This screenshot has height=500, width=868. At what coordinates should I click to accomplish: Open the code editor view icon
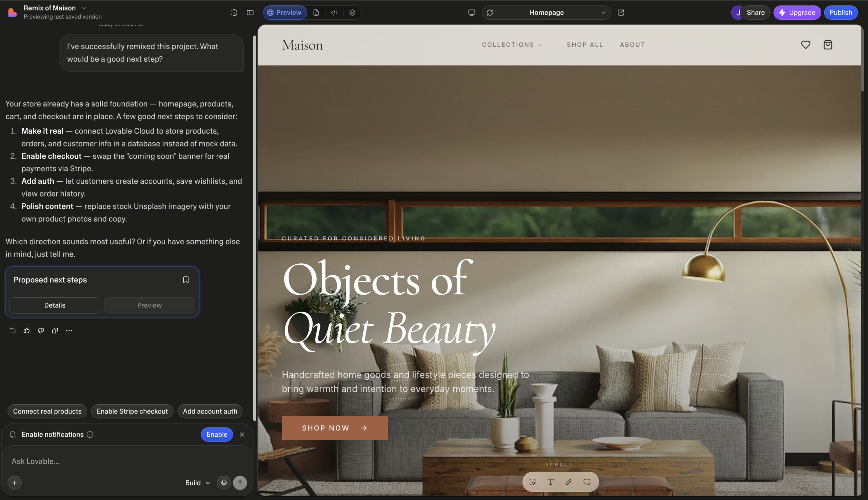(x=334, y=12)
